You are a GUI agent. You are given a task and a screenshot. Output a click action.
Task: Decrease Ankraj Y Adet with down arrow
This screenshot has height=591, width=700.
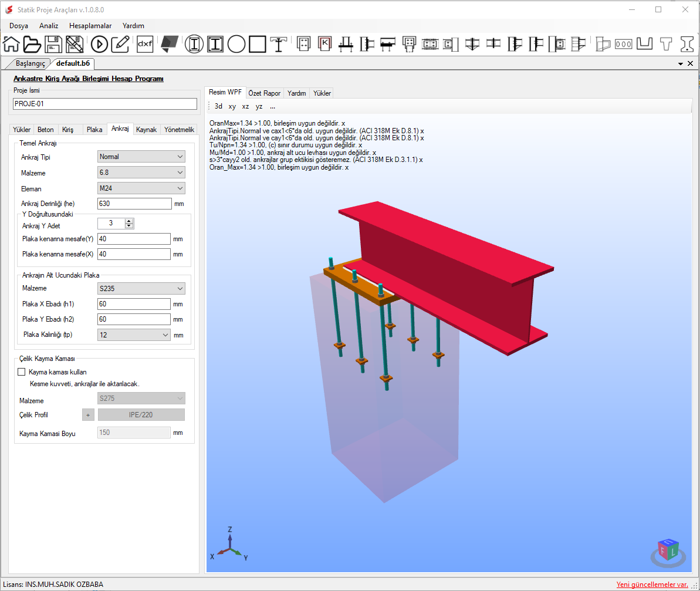click(x=129, y=226)
